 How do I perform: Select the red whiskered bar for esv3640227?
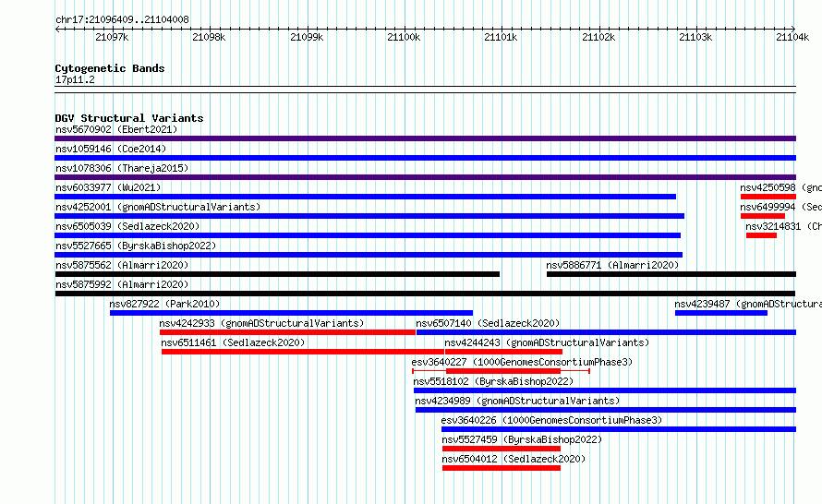coord(502,371)
